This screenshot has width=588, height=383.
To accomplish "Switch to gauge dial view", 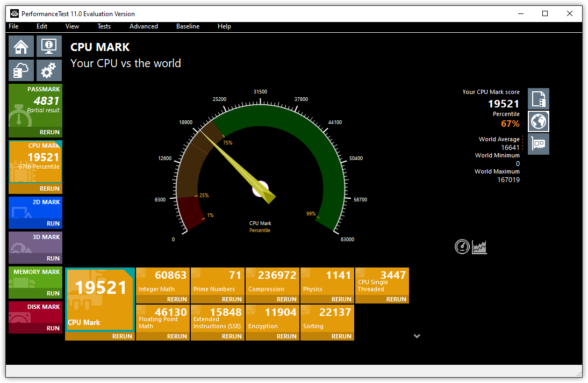I will coord(462,247).
